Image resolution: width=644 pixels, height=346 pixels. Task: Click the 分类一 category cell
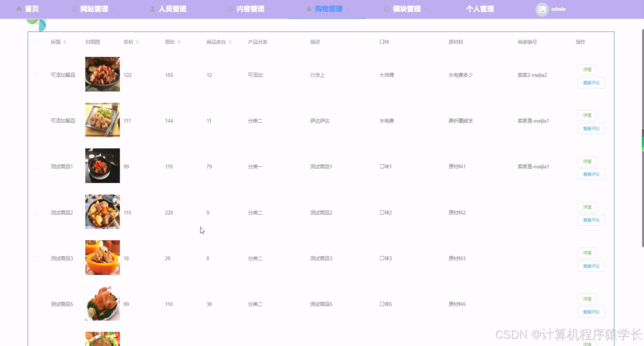[255, 166]
